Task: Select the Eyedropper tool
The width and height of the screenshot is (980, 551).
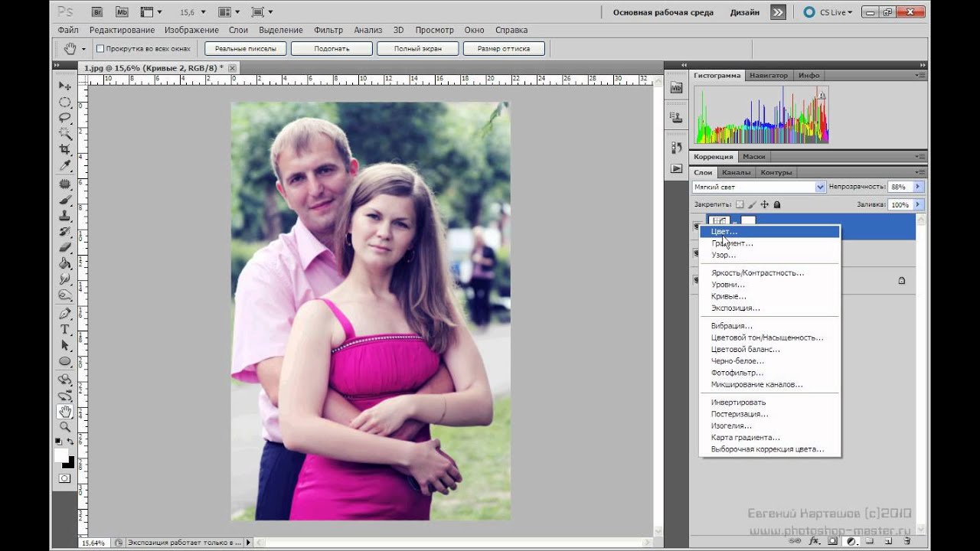Action: click(65, 165)
